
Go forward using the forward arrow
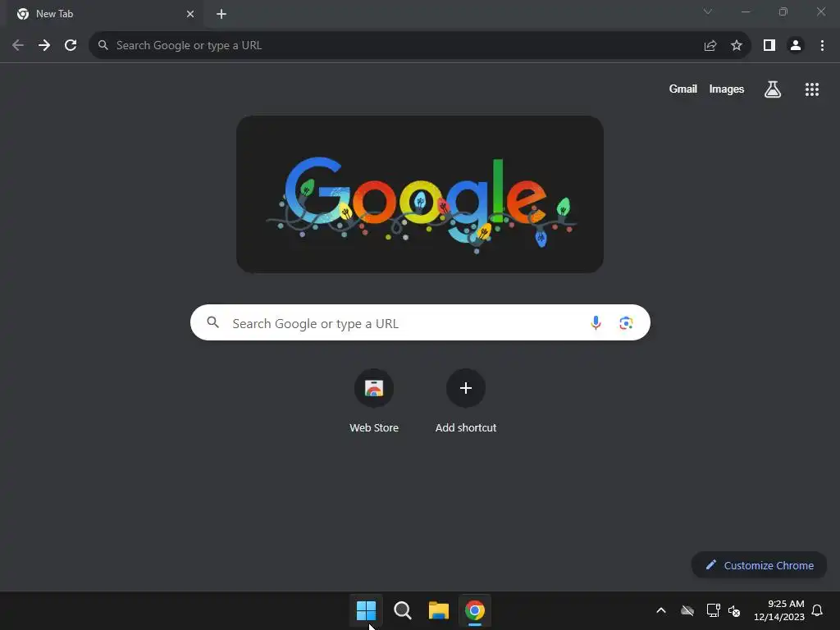click(44, 46)
